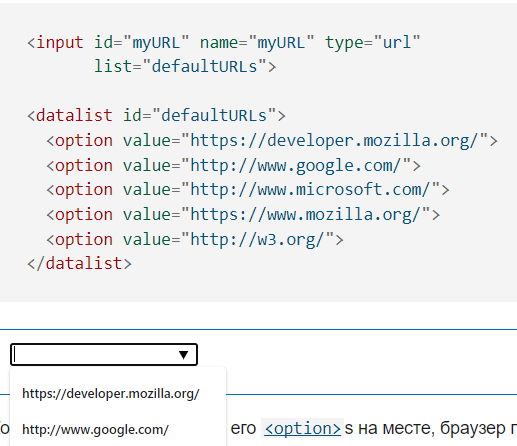The width and height of the screenshot is (517, 446).
Task: Click the code line with www.mozilla.org option
Action: pyautogui.click(x=243, y=214)
